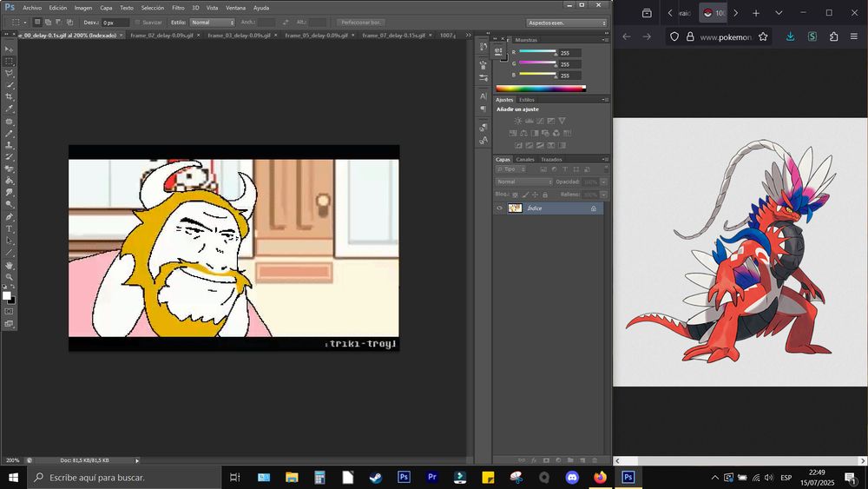
Task: Switch to the Canales tab
Action: point(525,160)
